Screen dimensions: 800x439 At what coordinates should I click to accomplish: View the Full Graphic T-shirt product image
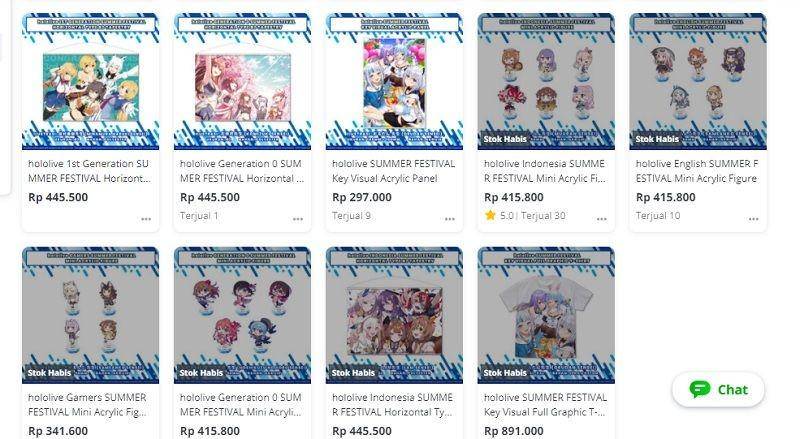546,315
